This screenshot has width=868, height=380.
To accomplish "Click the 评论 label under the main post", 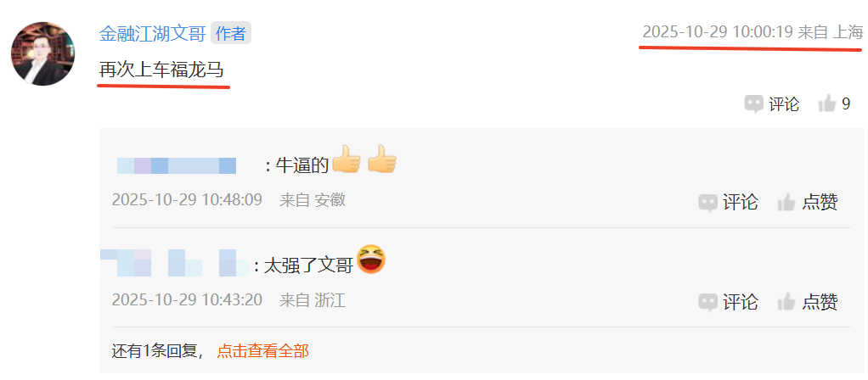I will click(784, 104).
